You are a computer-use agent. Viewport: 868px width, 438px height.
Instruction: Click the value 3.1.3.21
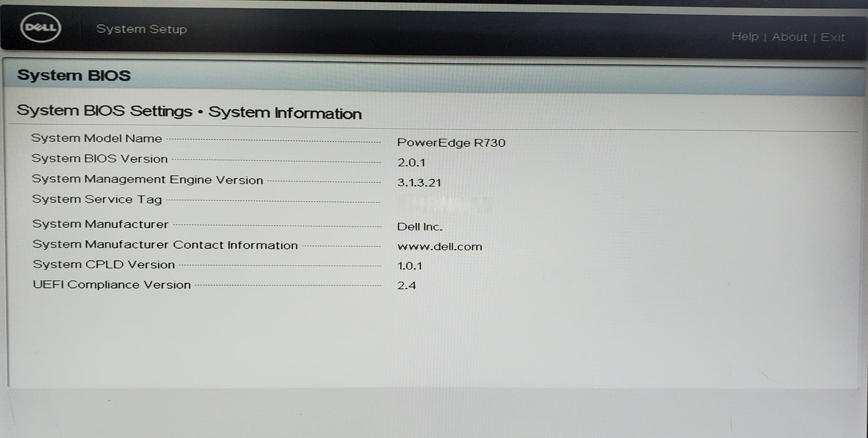click(x=420, y=183)
